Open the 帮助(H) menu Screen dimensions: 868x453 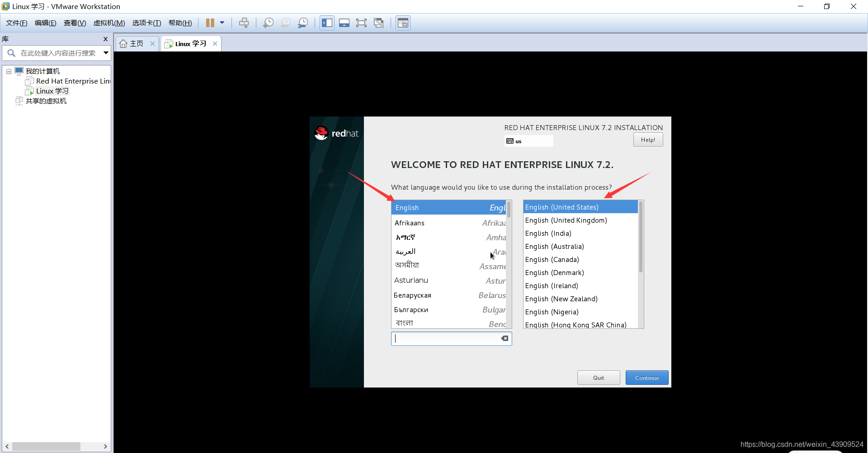180,23
